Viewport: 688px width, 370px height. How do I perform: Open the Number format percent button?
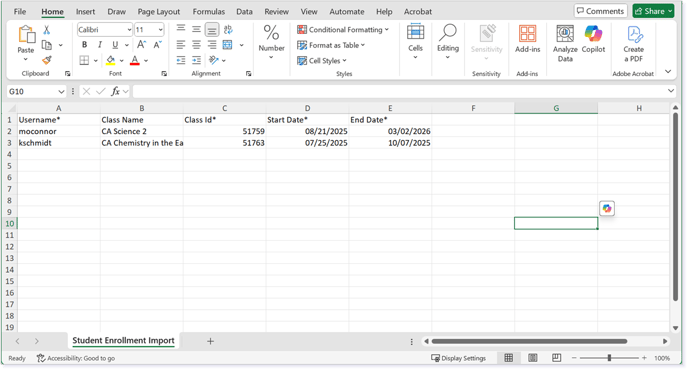271,42
